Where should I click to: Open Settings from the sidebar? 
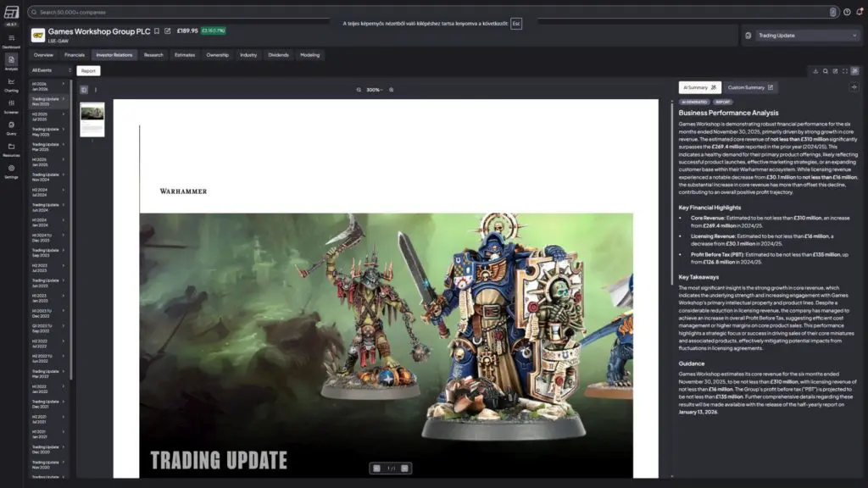coord(11,171)
